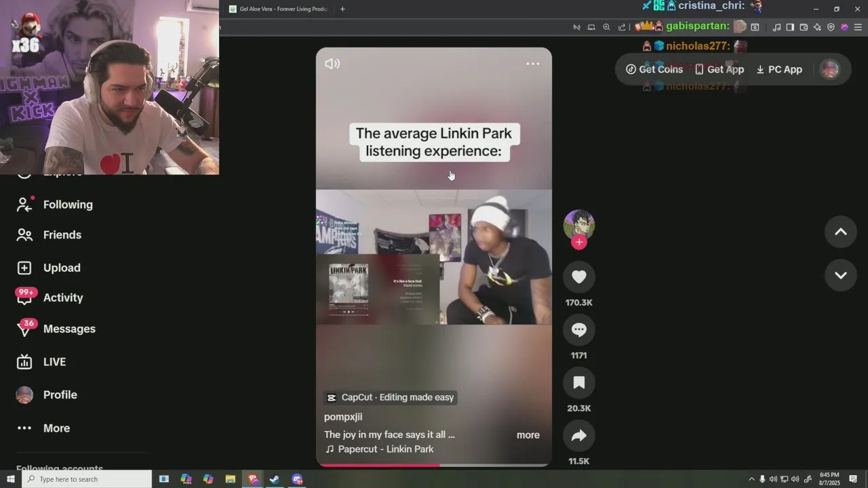This screenshot has width=868, height=488.
Task: Open browser profile avatar in toolbar
Action: tap(844, 27)
